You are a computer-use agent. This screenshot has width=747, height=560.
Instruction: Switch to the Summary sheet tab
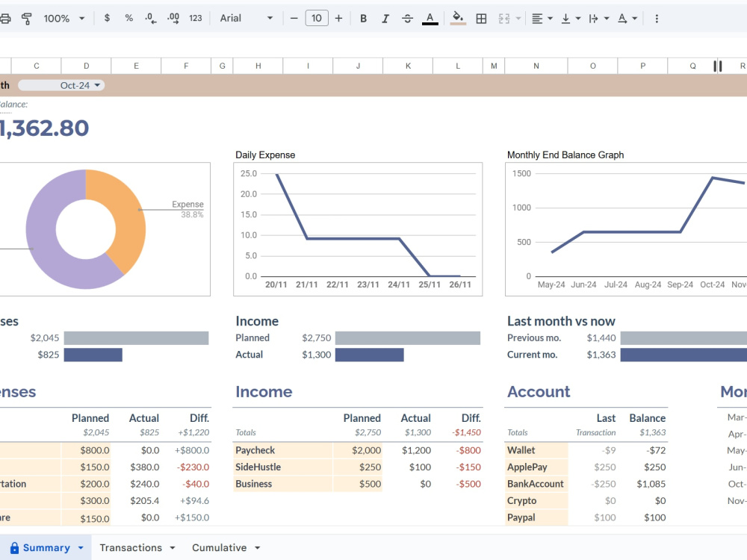click(46, 547)
